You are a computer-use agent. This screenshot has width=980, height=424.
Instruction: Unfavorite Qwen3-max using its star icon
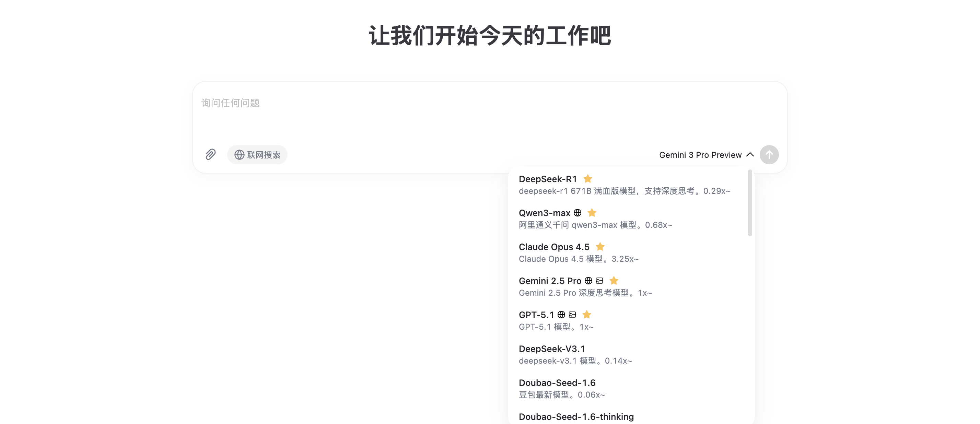point(592,213)
